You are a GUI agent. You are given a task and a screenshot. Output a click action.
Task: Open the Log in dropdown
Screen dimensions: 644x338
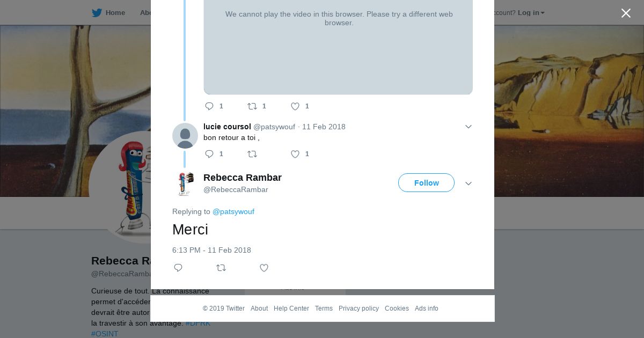pos(531,13)
